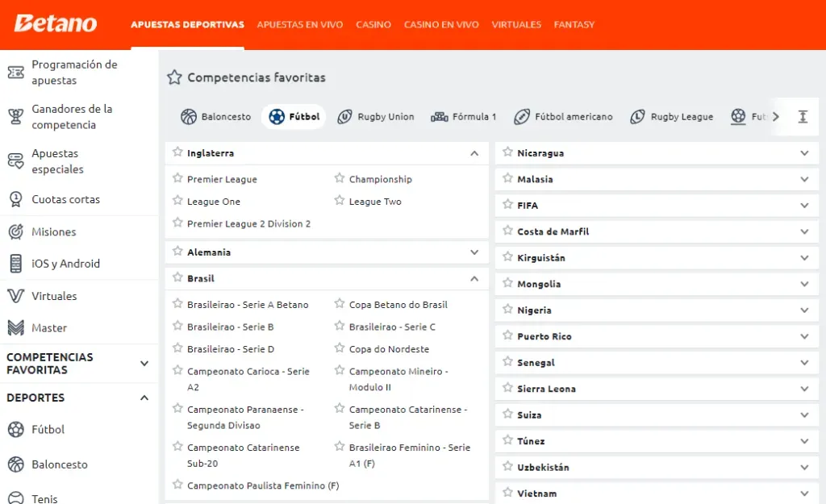Collapse the Brasil competitions section
Viewport: 826px width, 504px height.
[x=474, y=279]
